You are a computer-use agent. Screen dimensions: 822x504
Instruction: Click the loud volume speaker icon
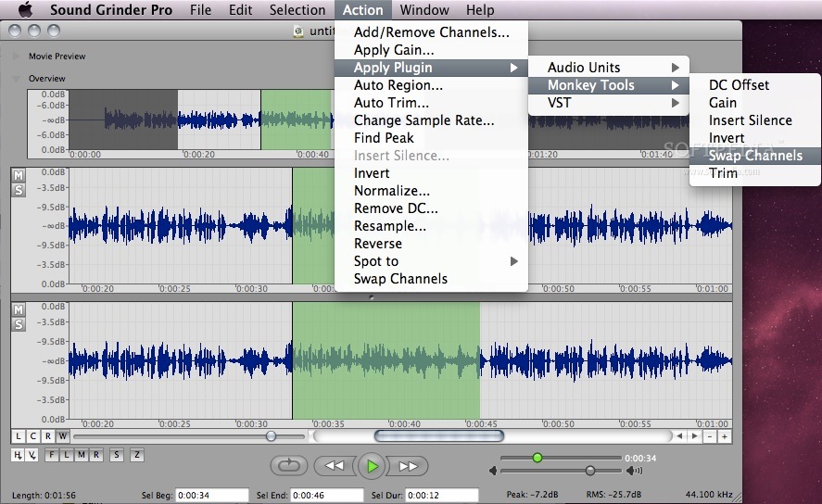point(634,471)
